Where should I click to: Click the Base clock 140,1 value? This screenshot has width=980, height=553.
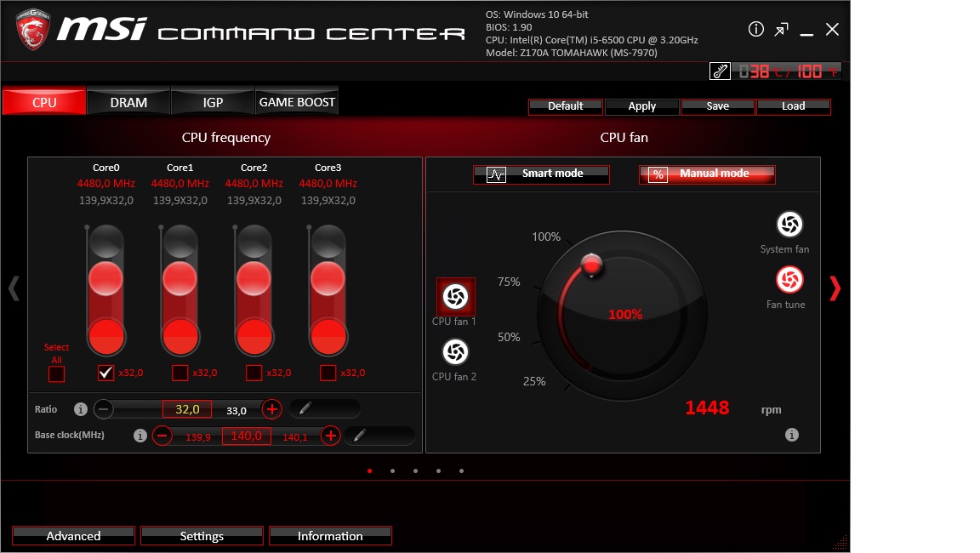pos(295,436)
